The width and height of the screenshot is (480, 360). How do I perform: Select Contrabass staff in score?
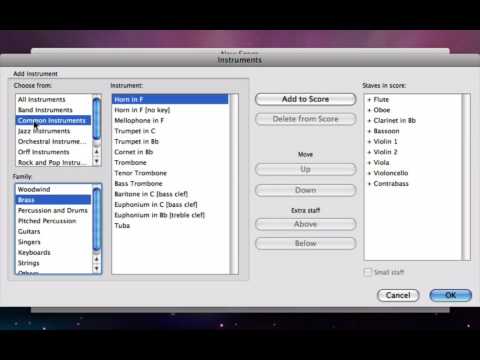tap(413, 183)
